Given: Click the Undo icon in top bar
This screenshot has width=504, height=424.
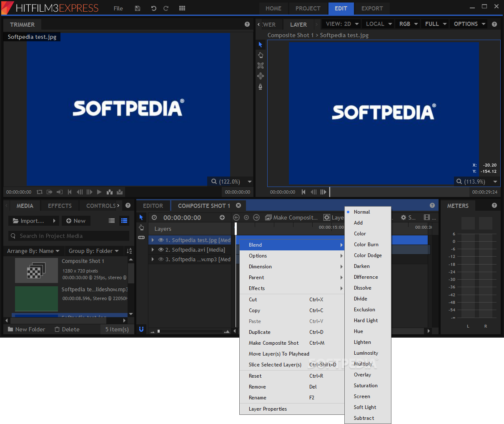Looking at the screenshot, I should [x=153, y=8].
